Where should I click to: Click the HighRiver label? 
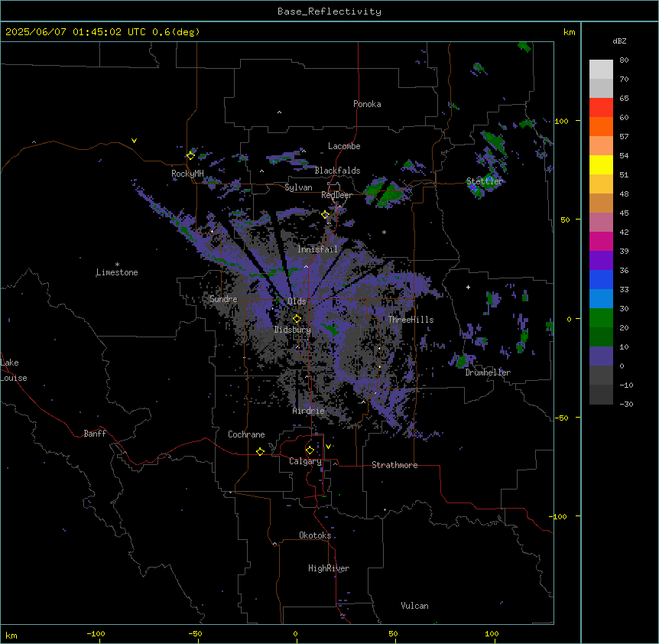click(x=329, y=568)
